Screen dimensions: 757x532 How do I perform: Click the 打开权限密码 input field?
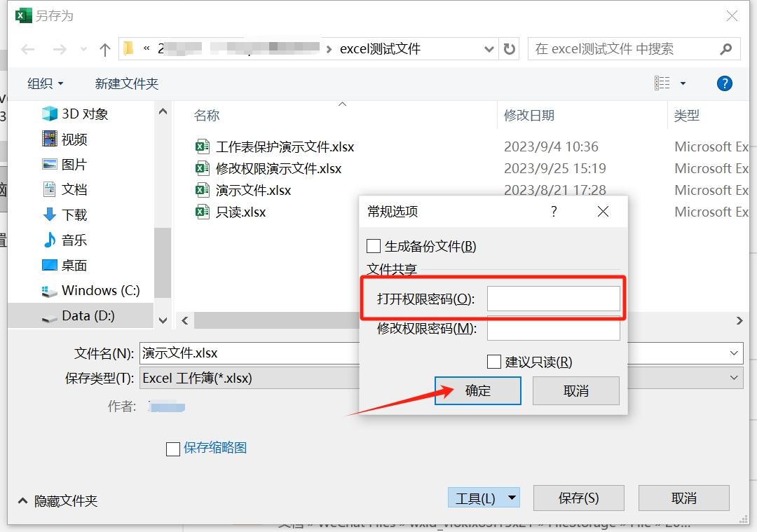[x=553, y=299]
